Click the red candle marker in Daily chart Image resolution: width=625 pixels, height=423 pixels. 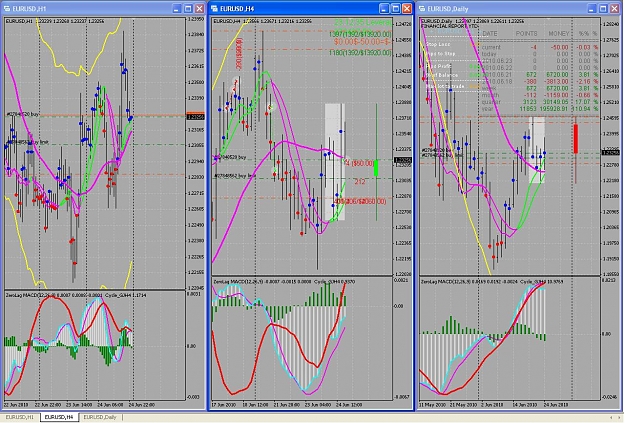(x=576, y=139)
